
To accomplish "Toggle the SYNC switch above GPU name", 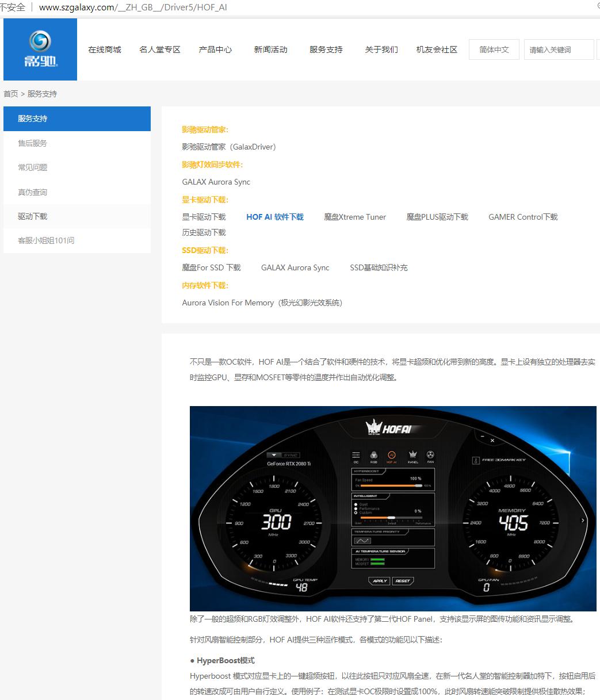I will tap(291, 455).
